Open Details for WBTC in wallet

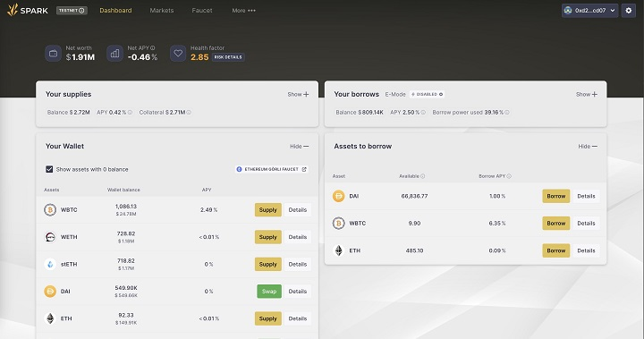tap(298, 210)
